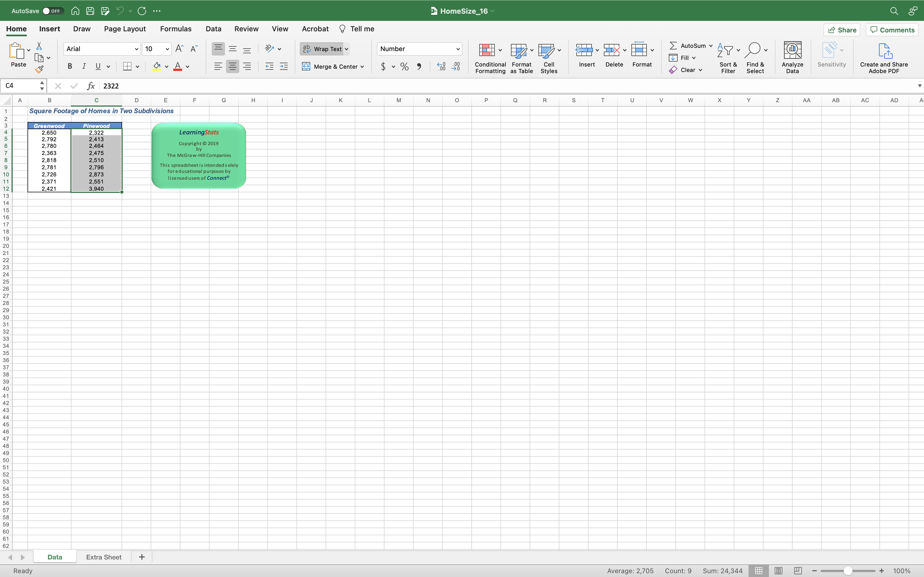Click the Increase Font Size icon
924x577 pixels.
pyautogui.click(x=179, y=48)
